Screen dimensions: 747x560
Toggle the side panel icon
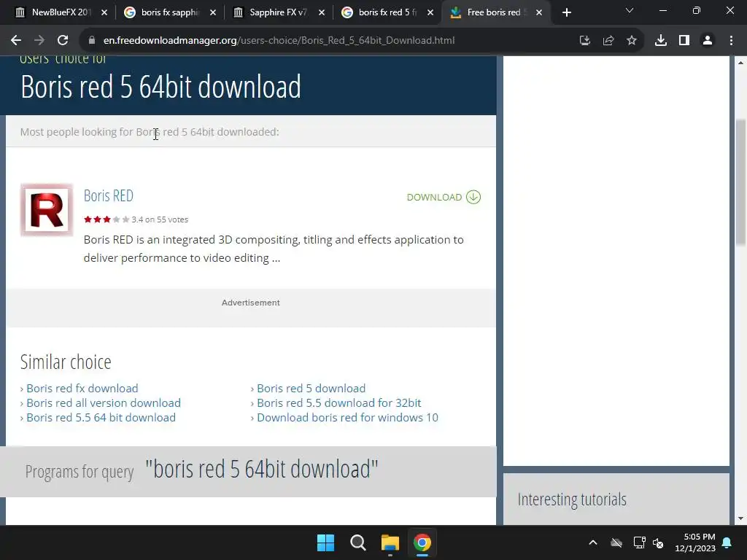(684, 41)
